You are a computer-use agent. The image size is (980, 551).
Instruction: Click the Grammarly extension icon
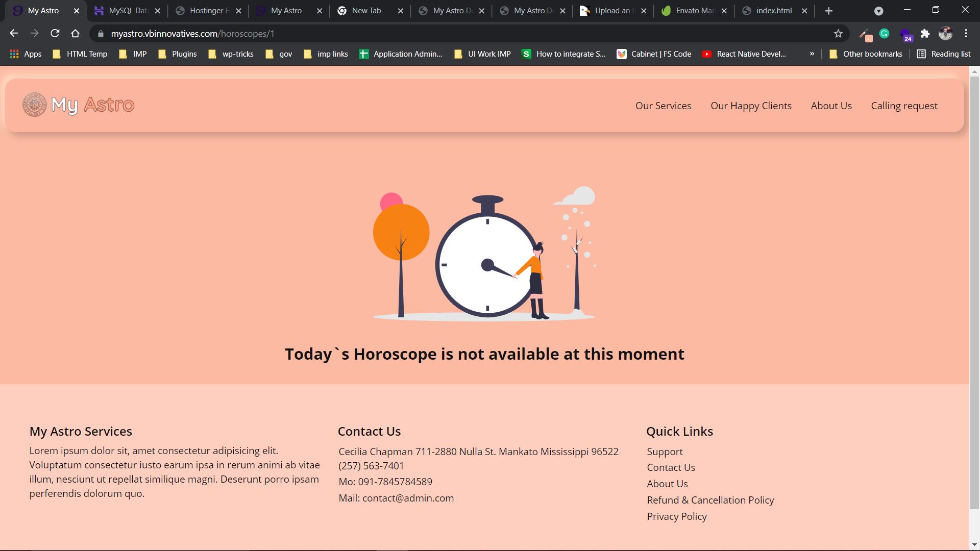(x=885, y=34)
